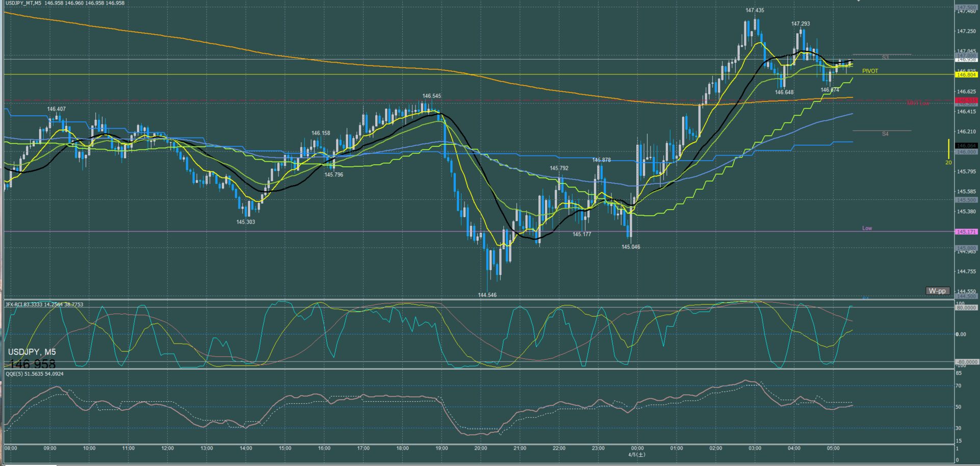
Task: Select the 144.546 swing low label
Action: tap(487, 295)
